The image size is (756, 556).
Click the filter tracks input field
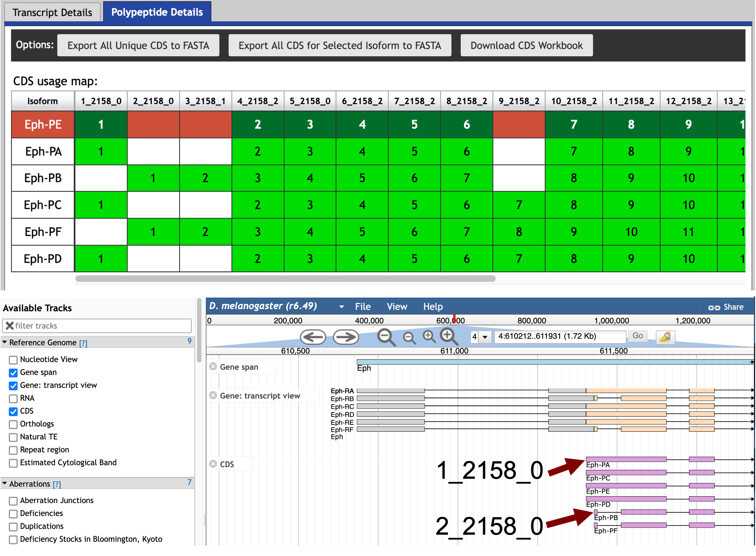[x=97, y=326]
